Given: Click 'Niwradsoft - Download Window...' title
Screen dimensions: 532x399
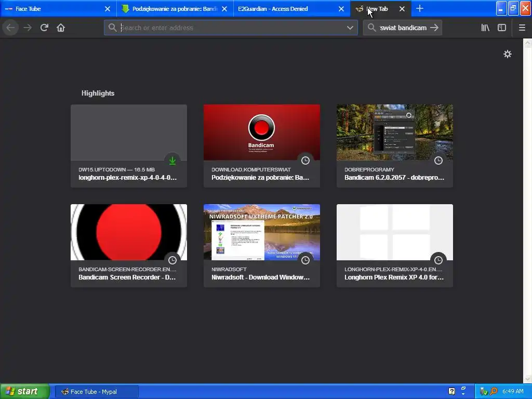Looking at the screenshot, I should pos(261,277).
